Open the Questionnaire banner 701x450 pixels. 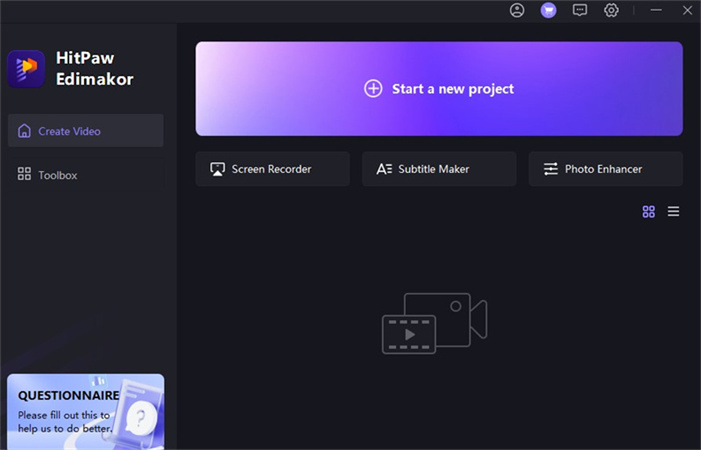[x=86, y=412]
